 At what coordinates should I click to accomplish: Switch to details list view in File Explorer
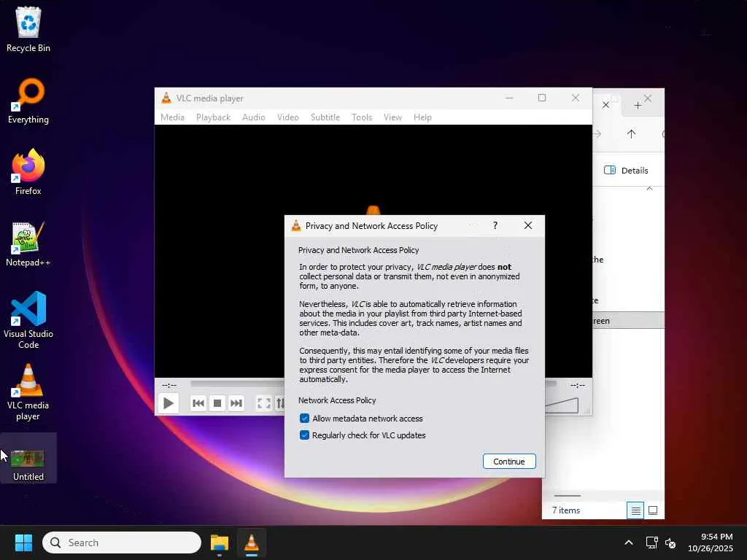point(635,510)
